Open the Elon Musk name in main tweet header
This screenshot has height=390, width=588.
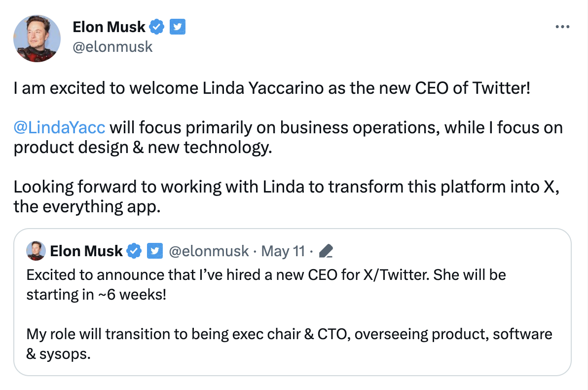click(109, 27)
